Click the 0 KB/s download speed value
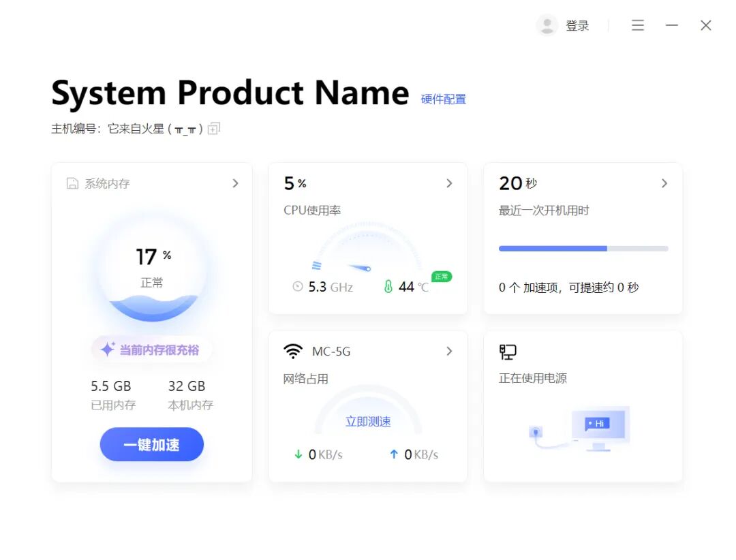Image resolution: width=736 pixels, height=560 pixels. click(x=325, y=454)
